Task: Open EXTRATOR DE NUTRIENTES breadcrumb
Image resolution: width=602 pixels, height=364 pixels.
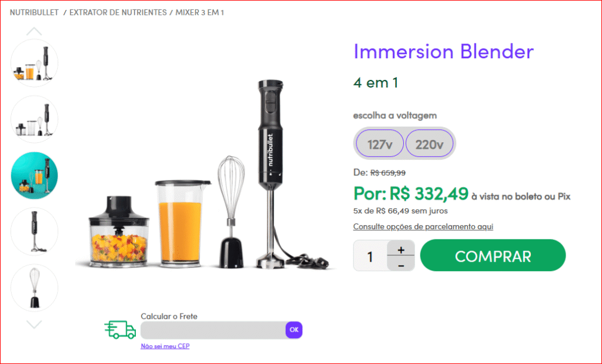Action: pyautogui.click(x=118, y=12)
